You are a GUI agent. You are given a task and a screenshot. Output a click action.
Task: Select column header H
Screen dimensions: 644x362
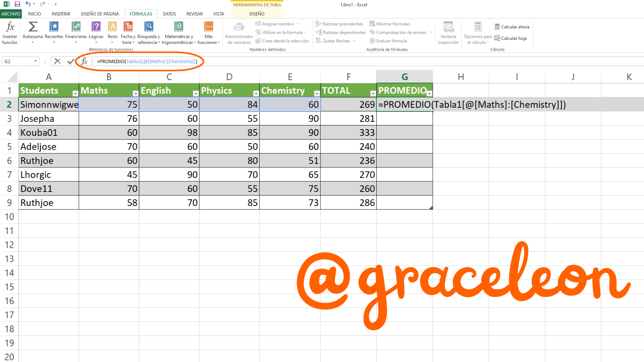(x=461, y=77)
